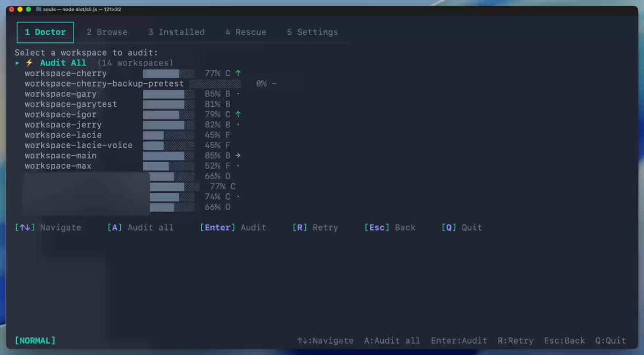Select workspace-lacie-voice in the list
This screenshot has width=644, height=355.
point(78,146)
